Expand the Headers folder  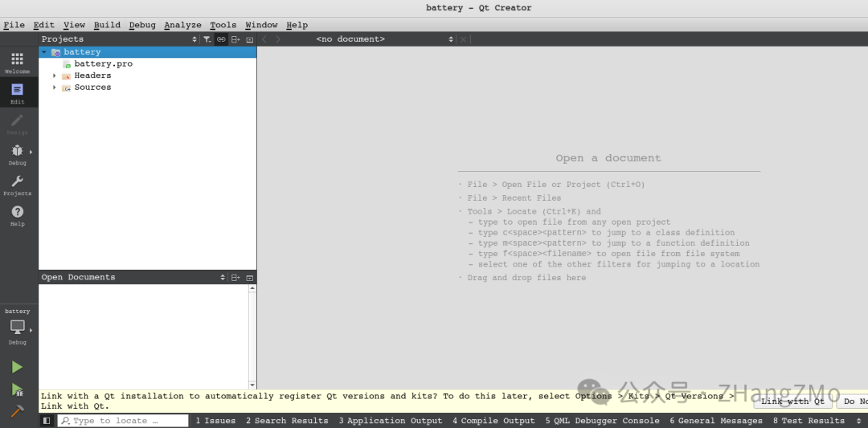[x=55, y=75]
